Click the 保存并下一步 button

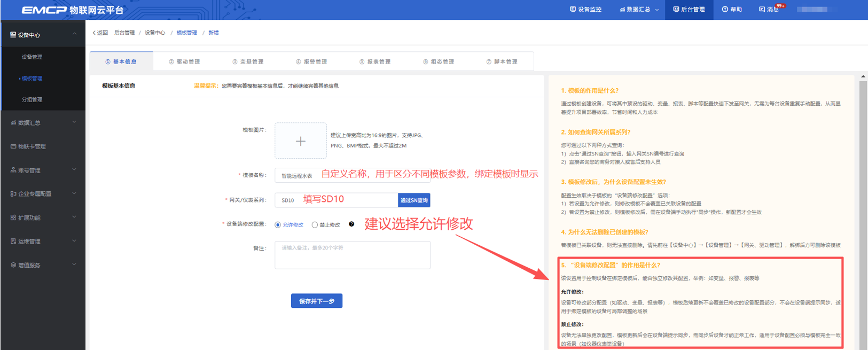(317, 301)
